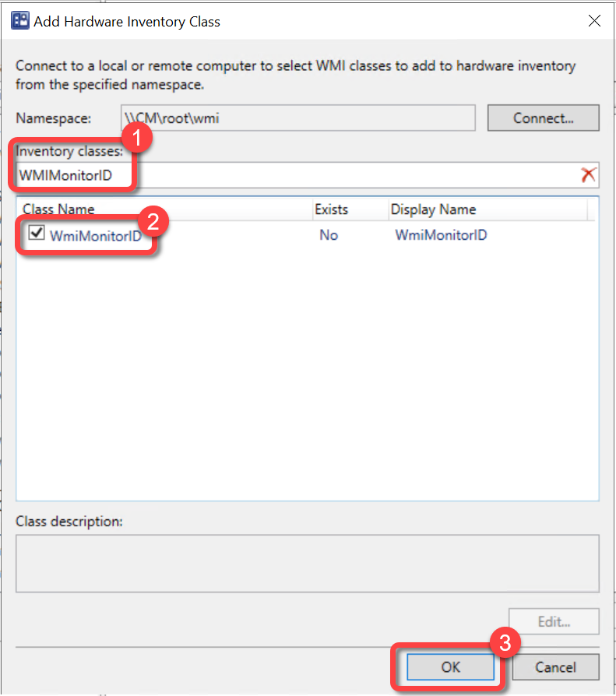
Task: Uncheck the WmiMonitorID class checkbox
Action: click(x=36, y=234)
